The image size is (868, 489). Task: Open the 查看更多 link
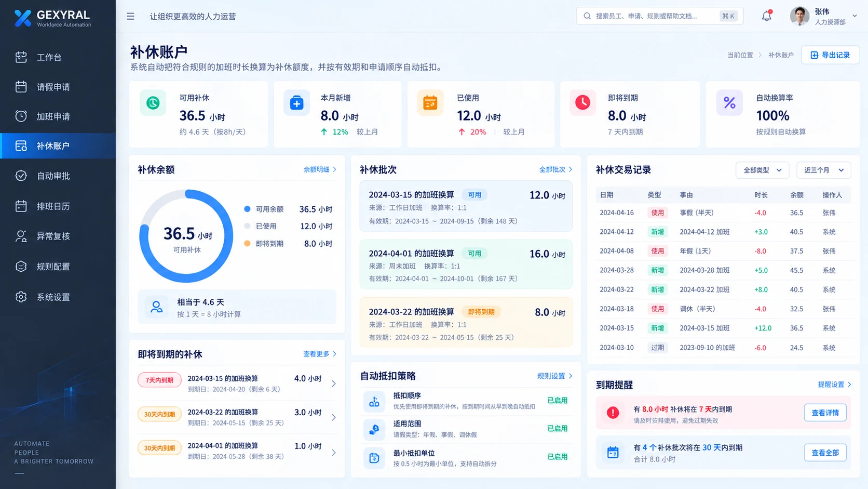coord(320,354)
